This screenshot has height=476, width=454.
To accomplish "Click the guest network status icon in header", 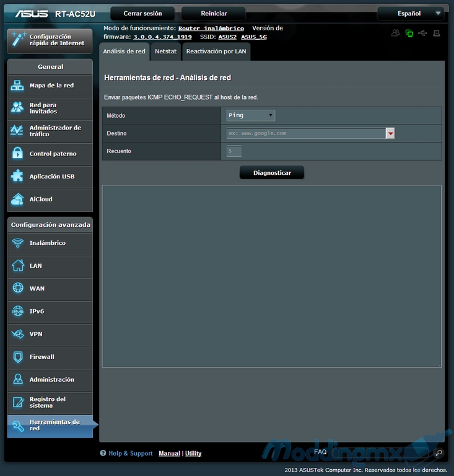I will (395, 33).
